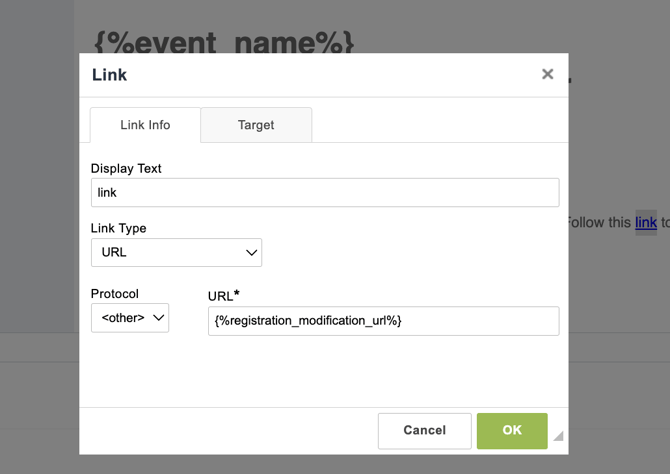
Task: Click the {%event_name%} heading in the editor
Action: pyautogui.click(x=224, y=43)
